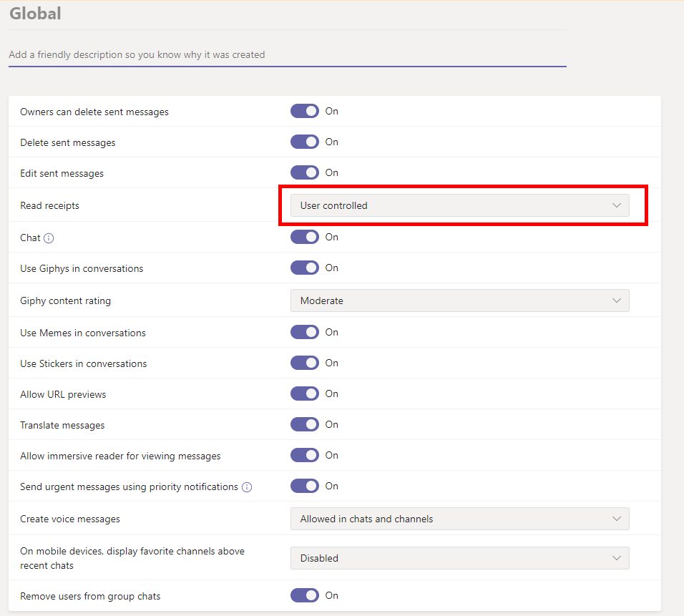Image resolution: width=684 pixels, height=616 pixels.
Task: Turn off Delete sent messages
Action: click(305, 142)
